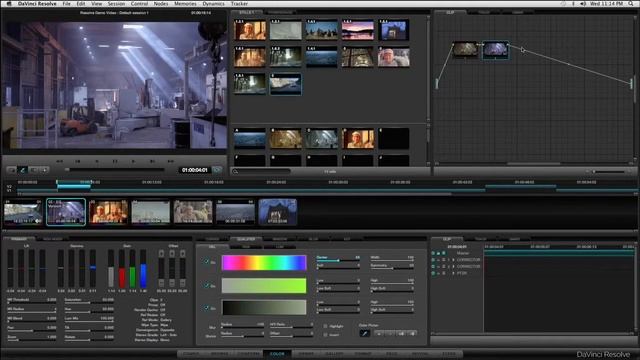Click memory A thumbnail in the memories row

(x=250, y=138)
